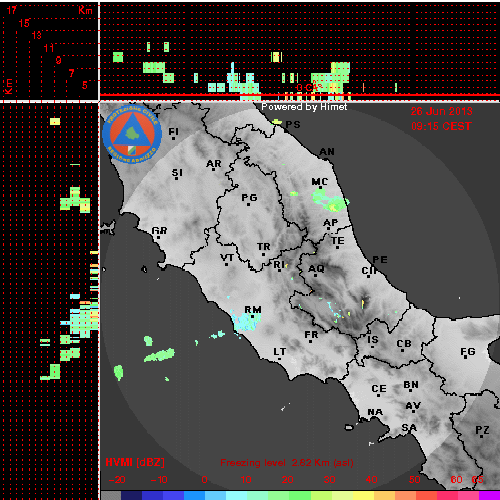Click the 13 km altitude label
500x500 pixels.
click(37, 35)
